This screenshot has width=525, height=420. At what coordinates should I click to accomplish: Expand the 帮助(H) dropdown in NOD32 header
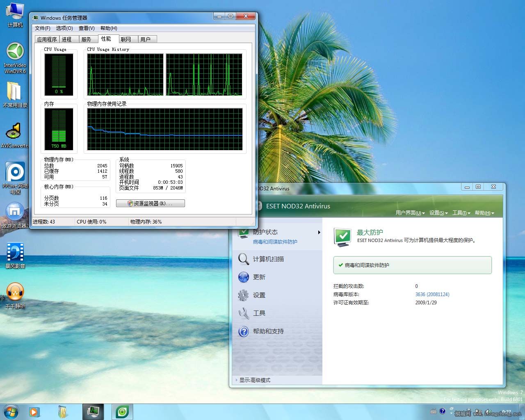[x=484, y=213]
